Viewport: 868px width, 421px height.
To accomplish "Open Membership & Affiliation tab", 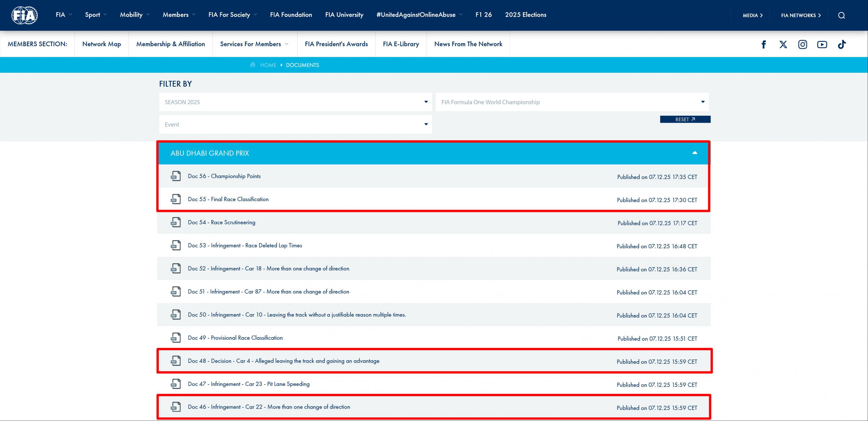I will [170, 44].
